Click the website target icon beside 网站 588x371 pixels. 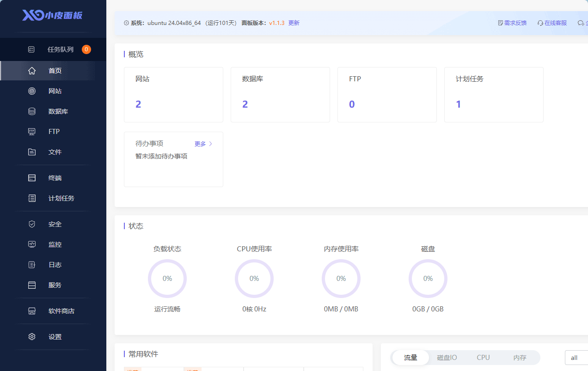tap(32, 91)
